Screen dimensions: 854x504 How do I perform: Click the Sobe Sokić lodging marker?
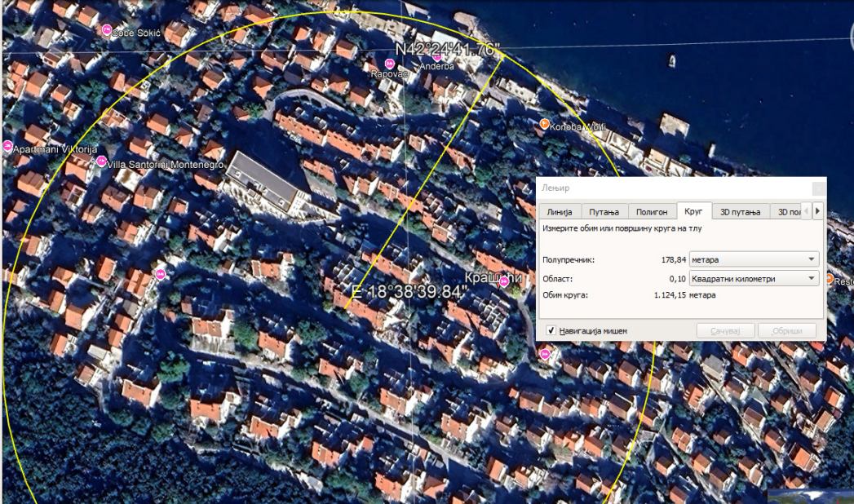[x=107, y=30]
